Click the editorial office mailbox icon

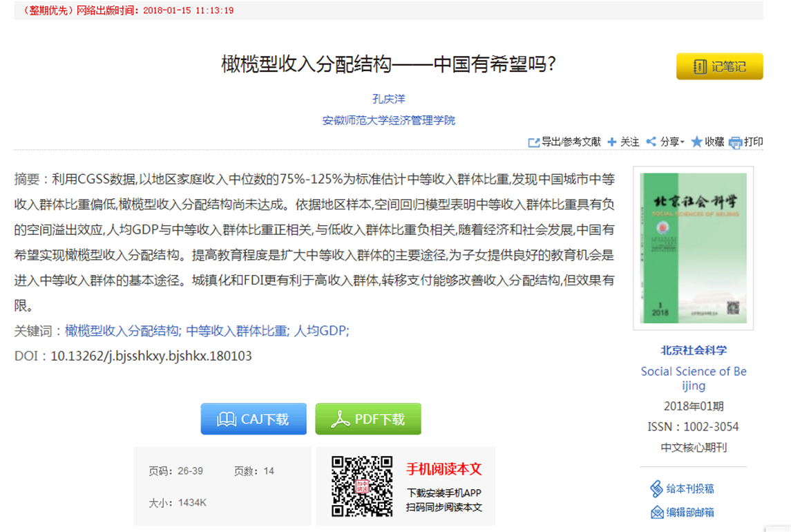point(657,512)
